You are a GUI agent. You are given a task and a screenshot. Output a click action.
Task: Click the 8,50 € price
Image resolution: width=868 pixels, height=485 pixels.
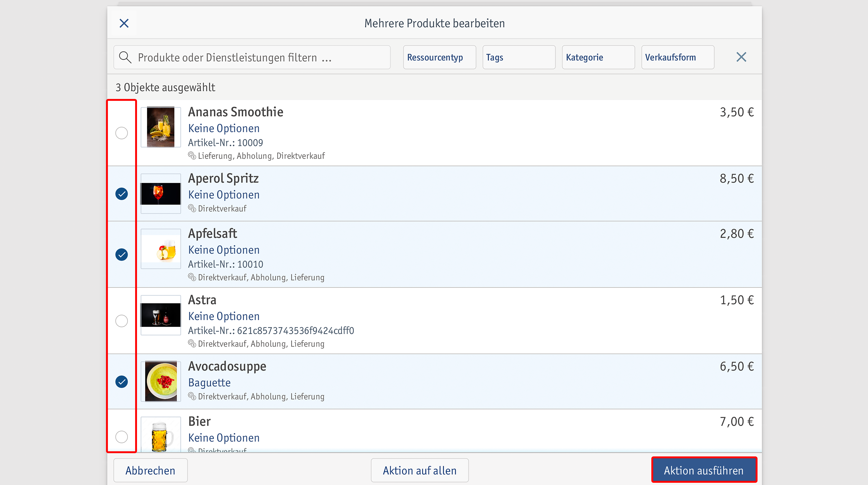pyautogui.click(x=737, y=178)
